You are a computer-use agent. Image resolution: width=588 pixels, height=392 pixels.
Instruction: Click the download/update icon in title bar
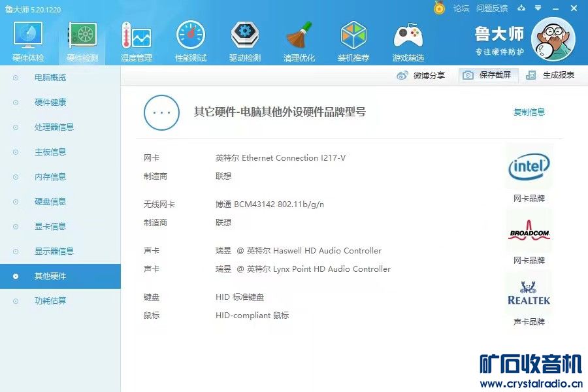pos(521,8)
